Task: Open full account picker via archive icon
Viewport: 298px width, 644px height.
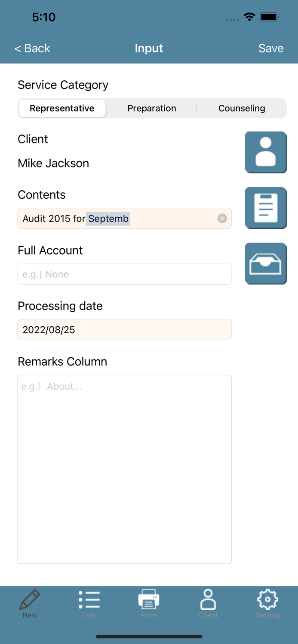Action: 265,263
